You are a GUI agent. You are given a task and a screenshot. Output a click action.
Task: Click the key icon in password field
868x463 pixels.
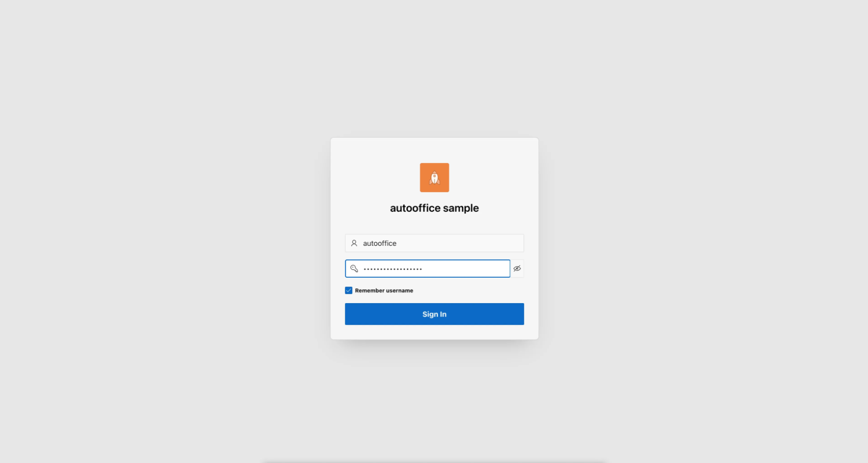[x=354, y=268]
